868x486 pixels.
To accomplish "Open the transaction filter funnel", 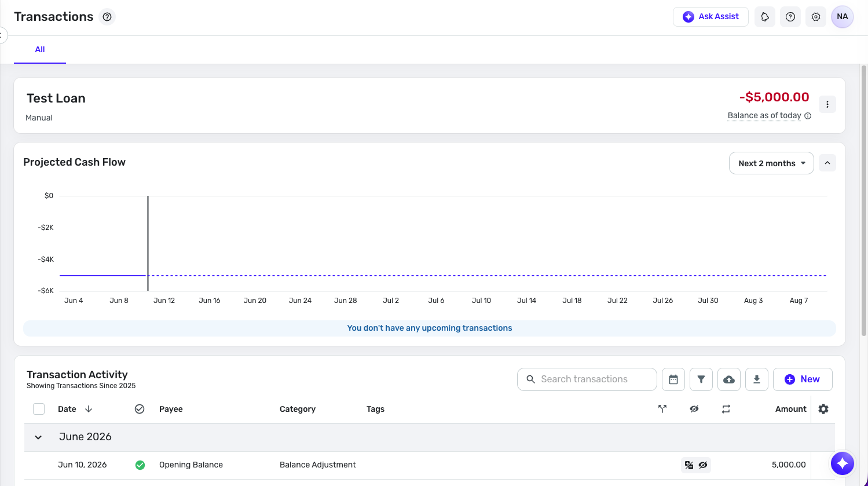I will pyautogui.click(x=701, y=379).
